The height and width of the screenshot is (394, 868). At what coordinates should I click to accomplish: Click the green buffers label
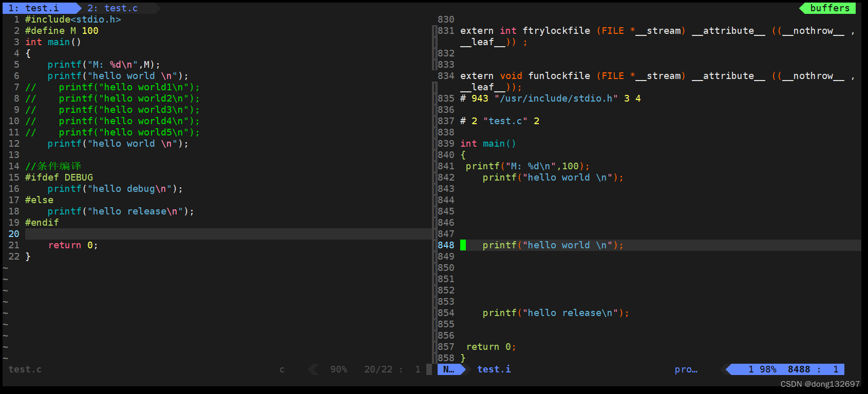pos(829,8)
